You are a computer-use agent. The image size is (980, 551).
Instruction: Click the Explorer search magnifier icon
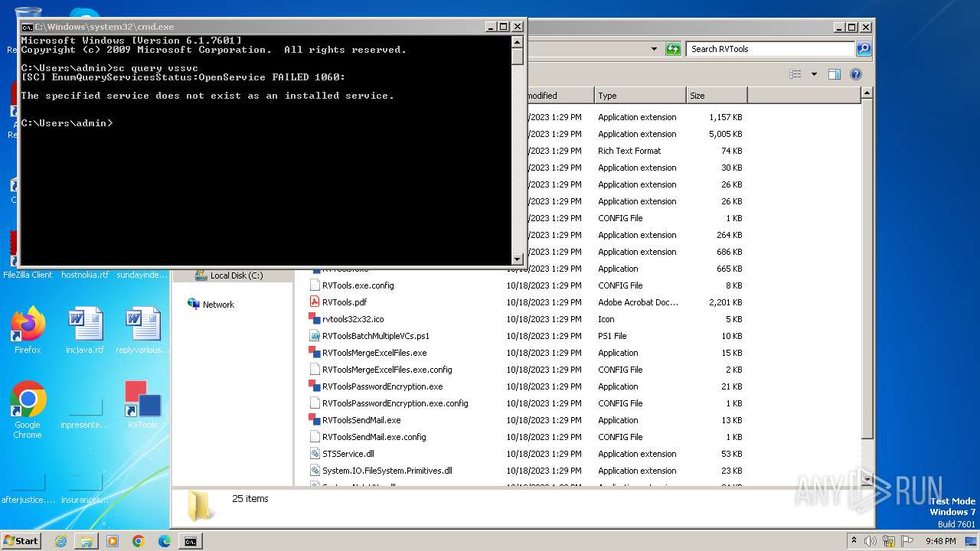pos(863,49)
